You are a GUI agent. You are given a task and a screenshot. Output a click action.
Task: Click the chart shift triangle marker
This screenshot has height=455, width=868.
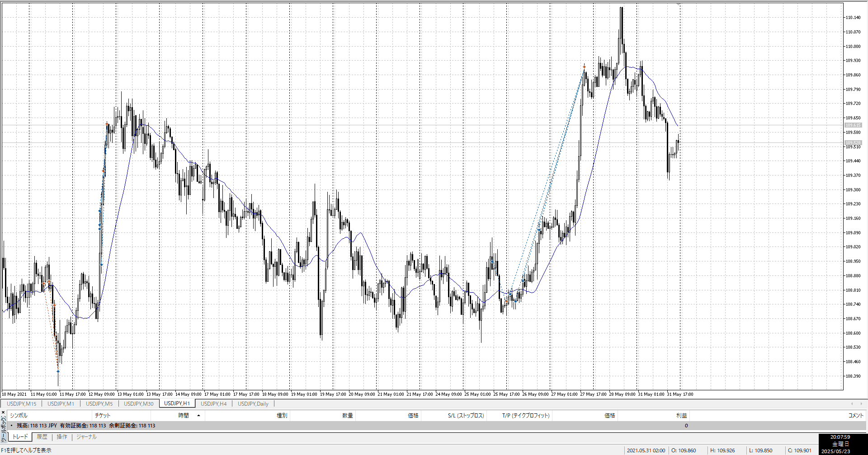pyautogui.click(x=678, y=4)
